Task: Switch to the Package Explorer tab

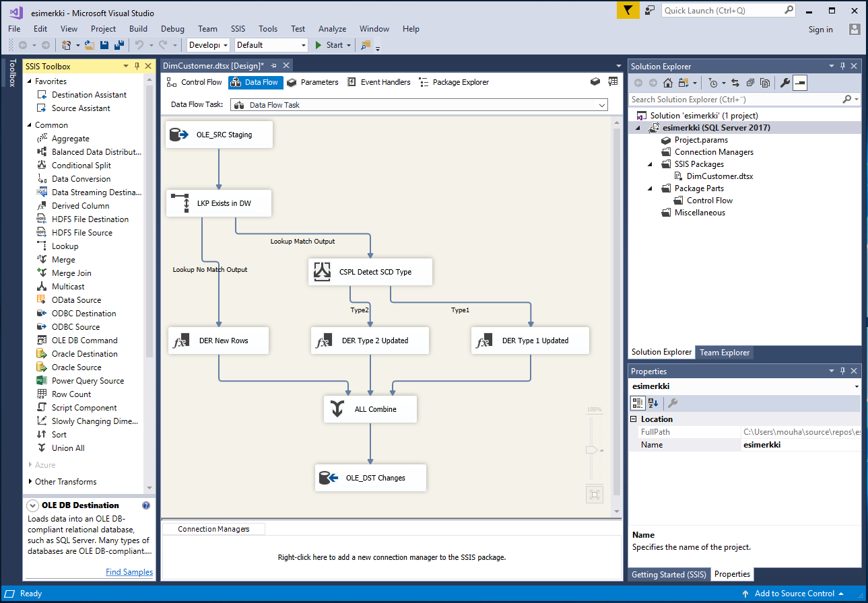Action: [454, 82]
